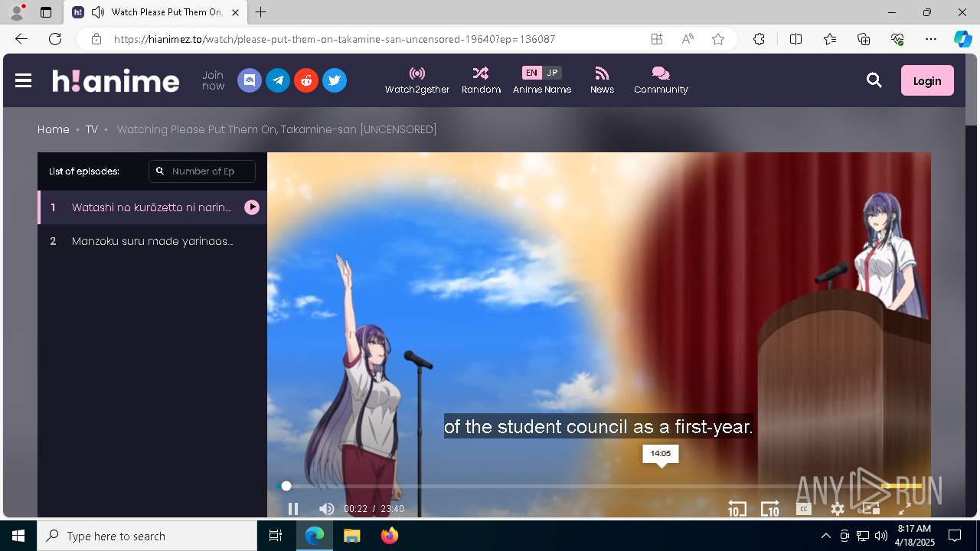Open the Copilot sidebar
The width and height of the screenshot is (980, 551).
[962, 39]
